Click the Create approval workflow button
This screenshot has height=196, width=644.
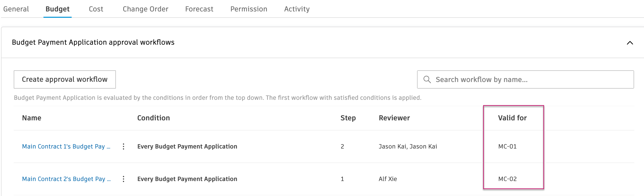pos(65,79)
